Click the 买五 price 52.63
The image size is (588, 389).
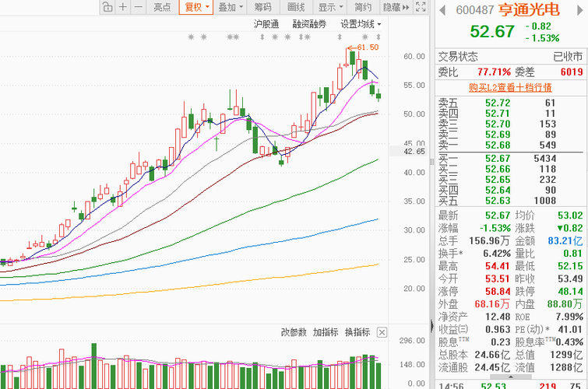tap(498, 201)
